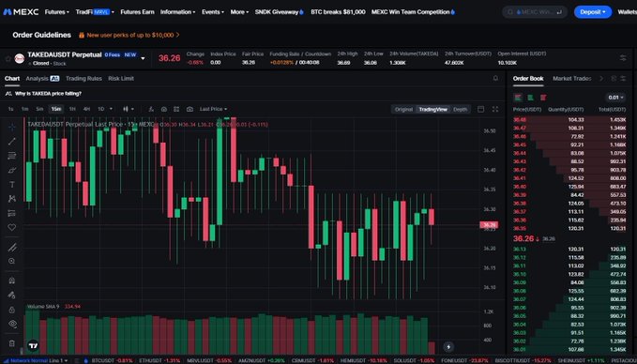The image size is (637, 364).
Task: Open the Fibonacci retracement tools
Action: (12, 156)
